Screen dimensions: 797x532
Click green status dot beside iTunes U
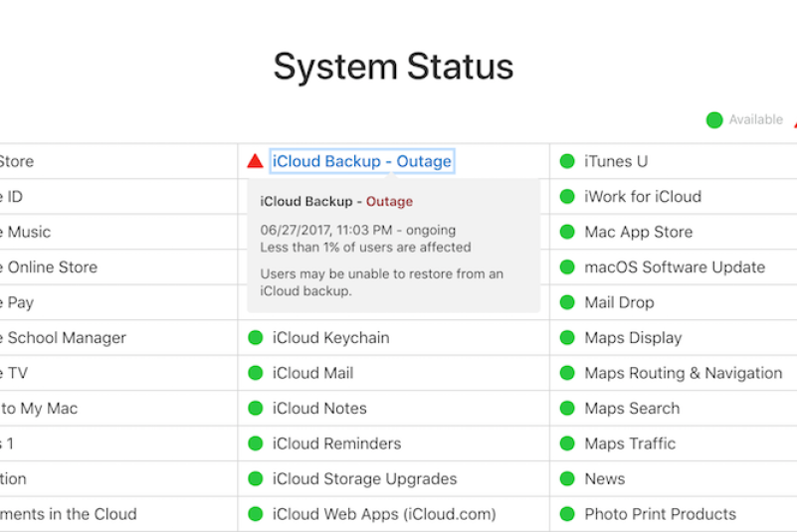(x=567, y=161)
